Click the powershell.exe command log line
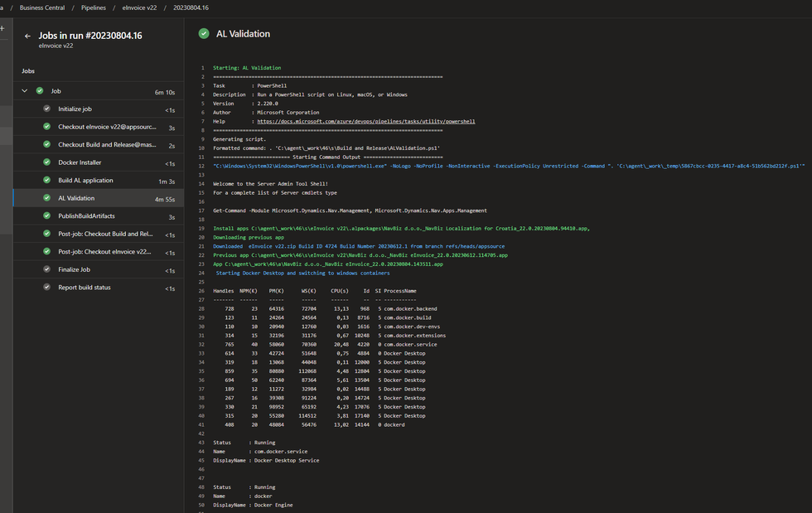This screenshot has width=812, height=513. click(x=509, y=166)
